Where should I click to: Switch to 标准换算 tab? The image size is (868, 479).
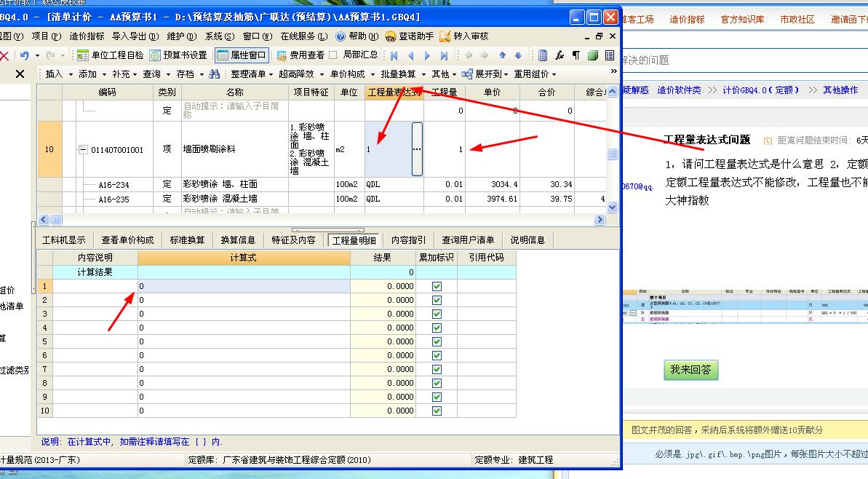187,239
